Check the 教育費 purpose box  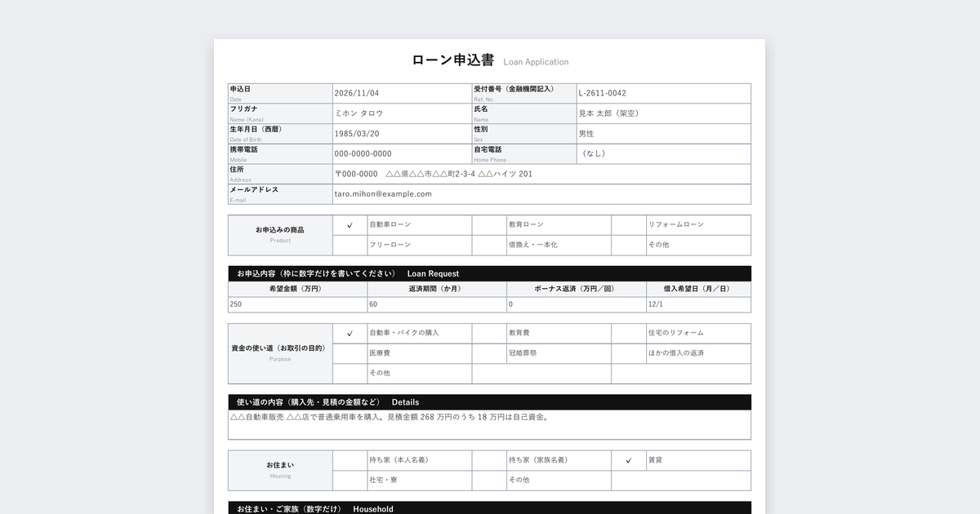pyautogui.click(x=489, y=334)
